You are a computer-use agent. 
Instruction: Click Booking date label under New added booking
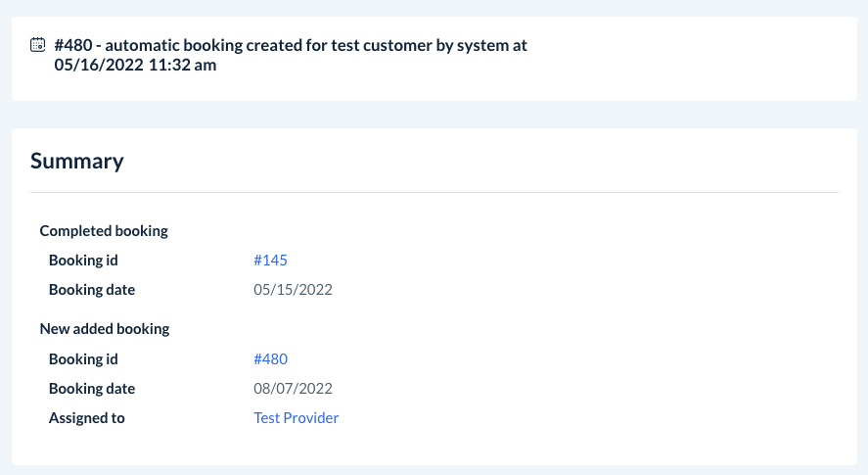point(92,389)
